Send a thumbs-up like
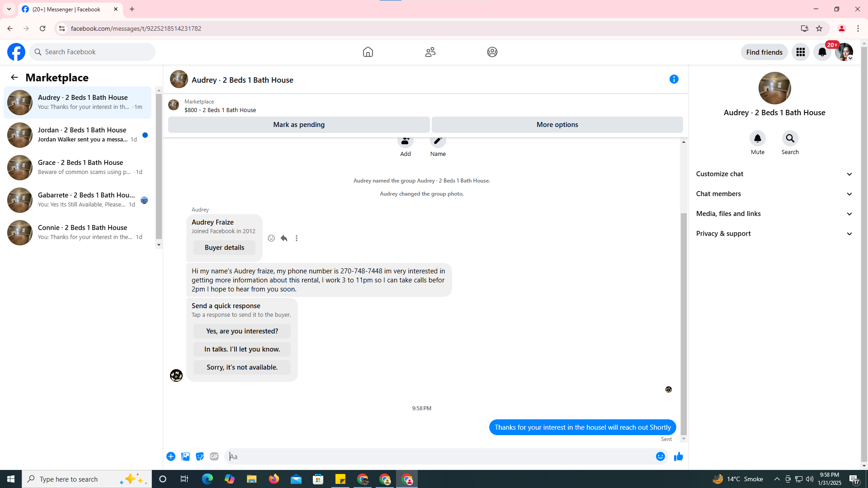The image size is (868, 488). click(679, 456)
